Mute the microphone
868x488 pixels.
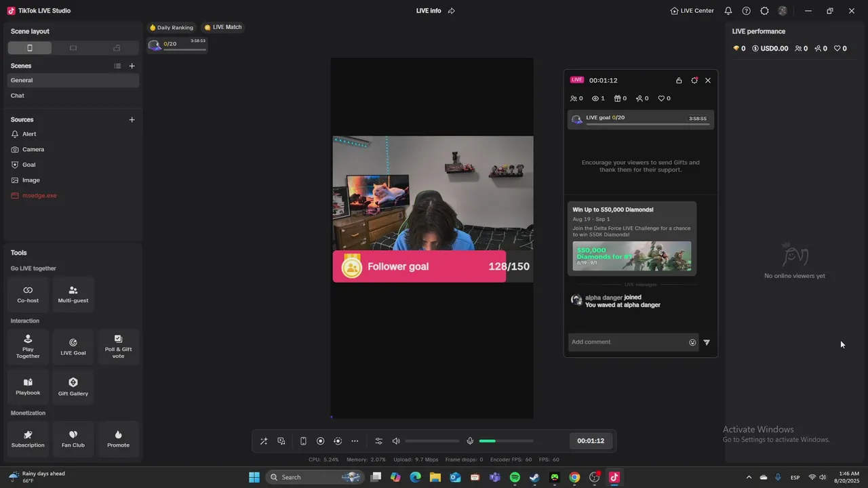pyautogui.click(x=470, y=441)
